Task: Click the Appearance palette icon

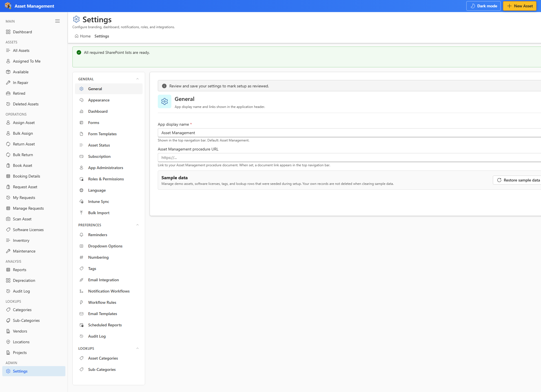Action: (81, 100)
